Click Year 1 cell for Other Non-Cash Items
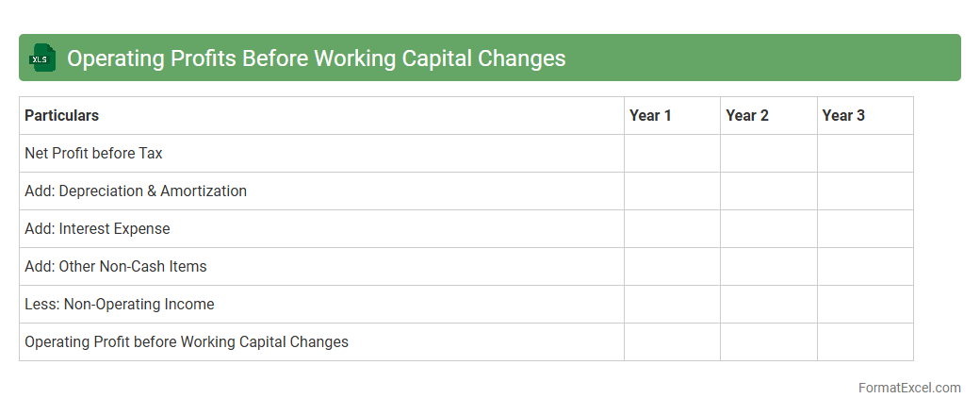The height and width of the screenshot is (415, 980). coord(672,267)
